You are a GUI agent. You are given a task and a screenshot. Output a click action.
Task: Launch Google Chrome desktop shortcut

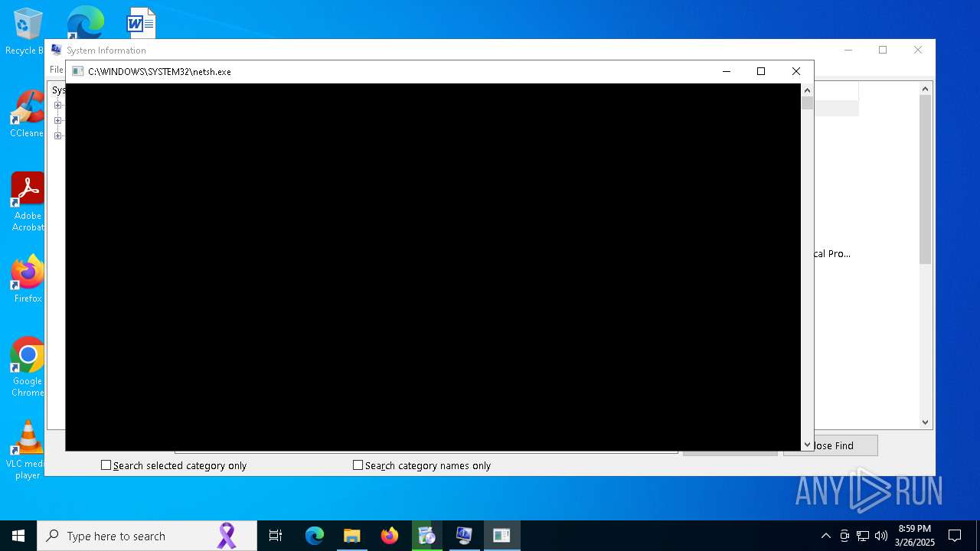28,367
